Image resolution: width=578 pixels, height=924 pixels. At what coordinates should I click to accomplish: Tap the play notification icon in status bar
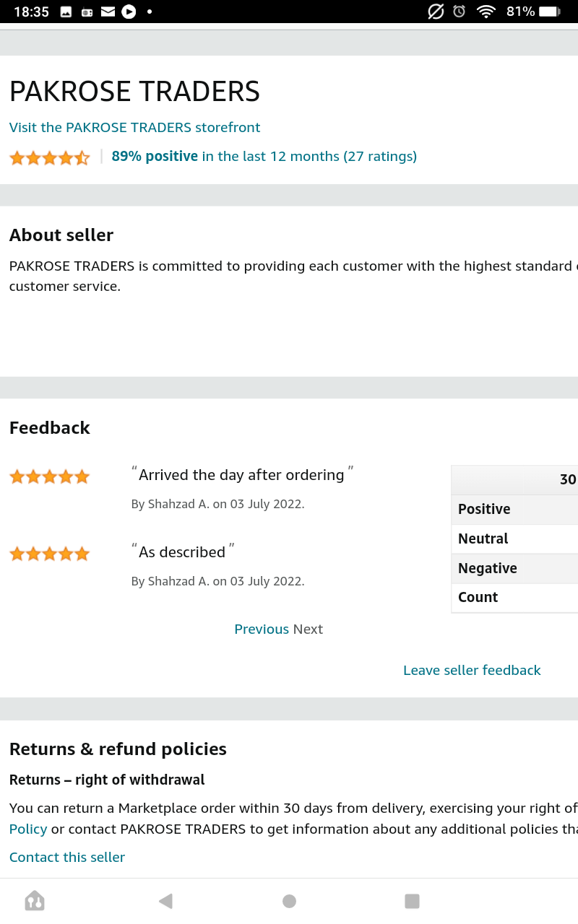129,12
